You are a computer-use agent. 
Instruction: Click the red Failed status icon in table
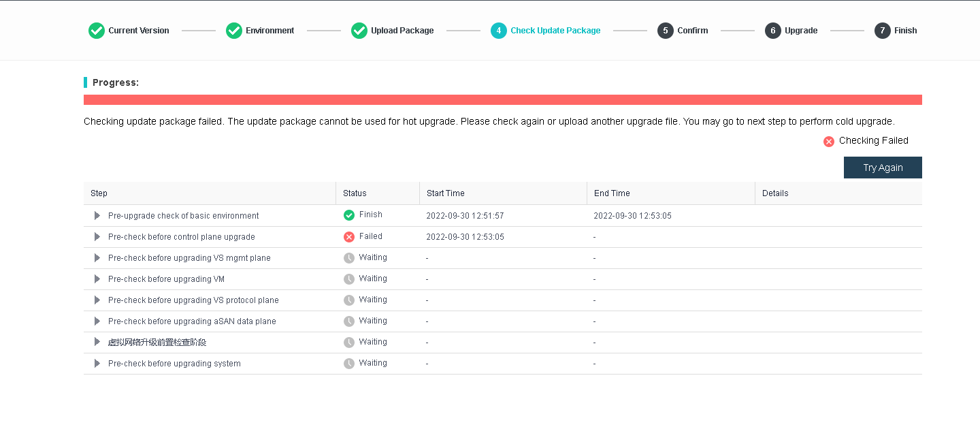coord(349,237)
